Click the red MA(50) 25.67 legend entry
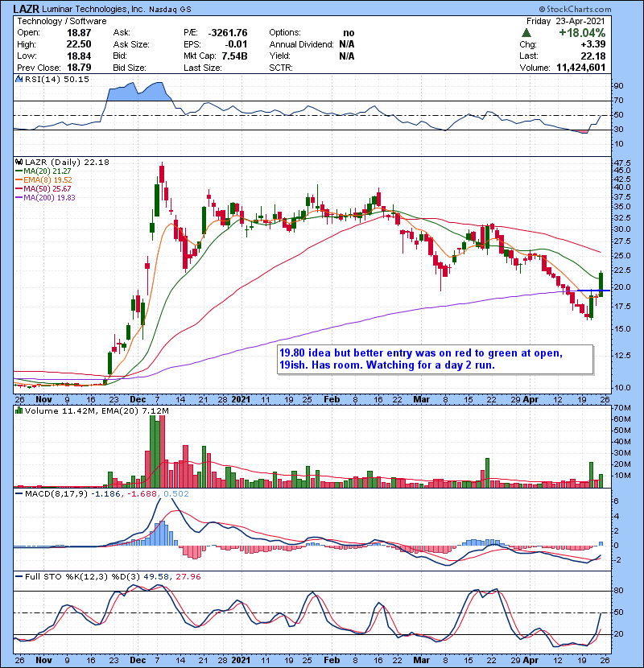The image size is (644, 668). 47,188
